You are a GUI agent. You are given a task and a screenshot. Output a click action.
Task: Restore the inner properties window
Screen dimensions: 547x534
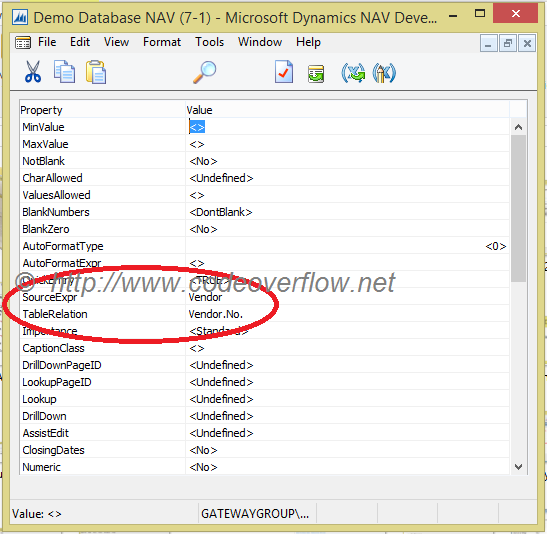(508, 44)
